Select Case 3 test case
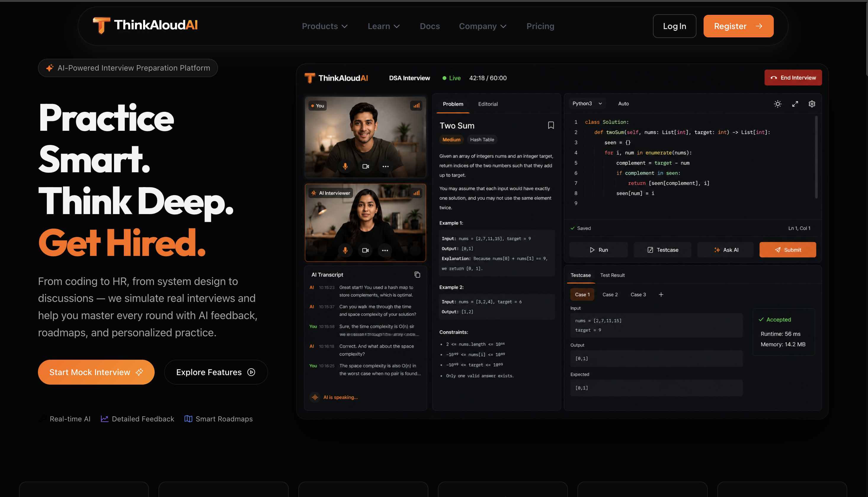 (638, 294)
